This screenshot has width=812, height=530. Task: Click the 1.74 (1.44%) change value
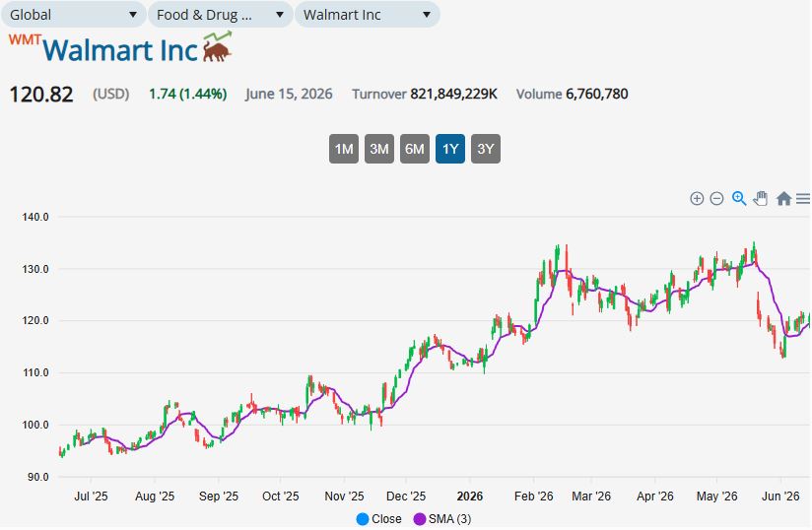point(188,95)
